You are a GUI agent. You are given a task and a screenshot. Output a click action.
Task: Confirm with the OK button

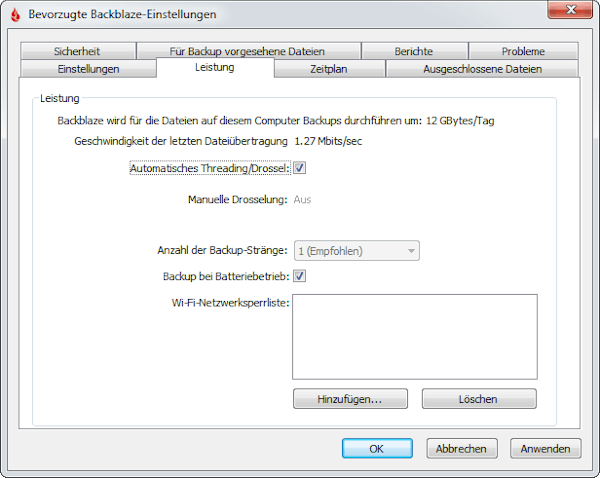pyautogui.click(x=377, y=449)
